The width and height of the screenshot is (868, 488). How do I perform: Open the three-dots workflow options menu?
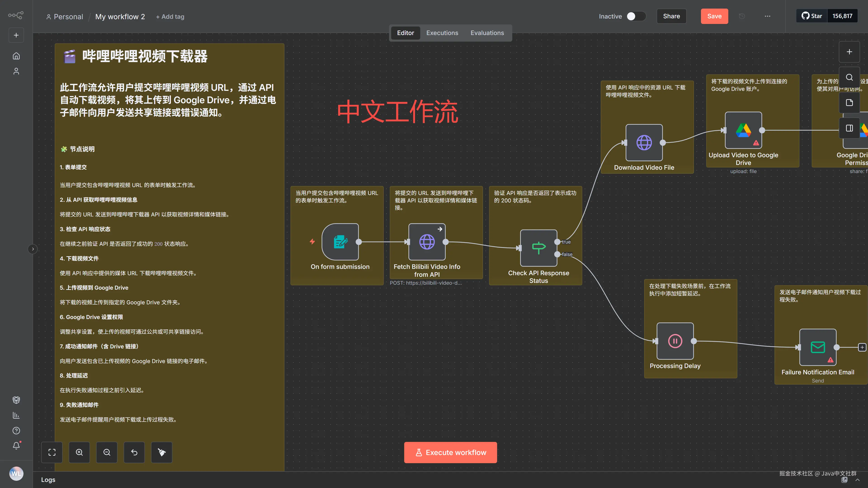click(x=767, y=16)
